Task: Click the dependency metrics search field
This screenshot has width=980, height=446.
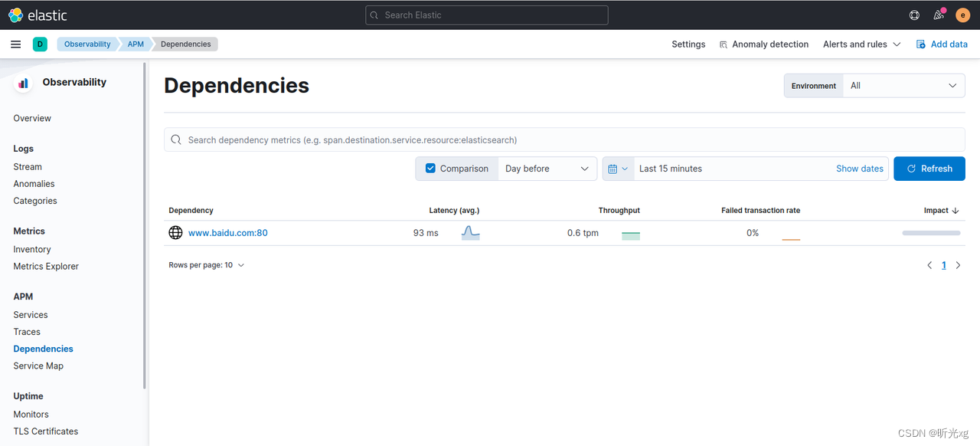Action: coord(564,140)
